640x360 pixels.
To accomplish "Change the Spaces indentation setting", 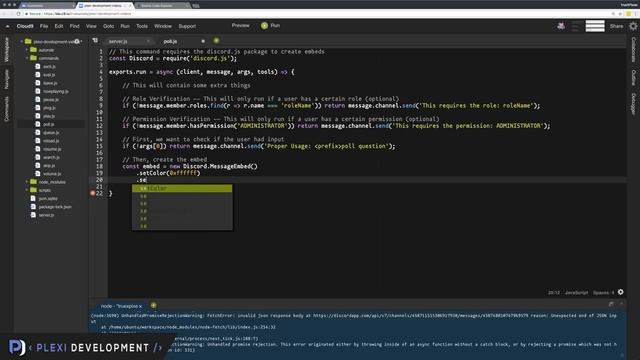I will point(603,292).
